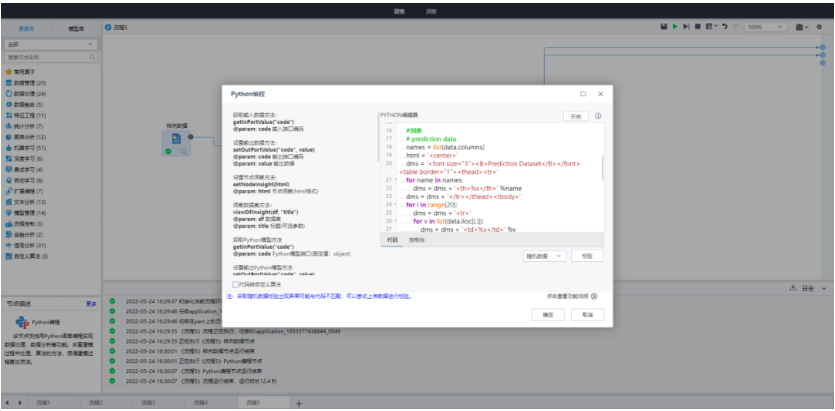Screen dimensions: 835x411
Task: Click the 校验 button
Action: (587, 256)
